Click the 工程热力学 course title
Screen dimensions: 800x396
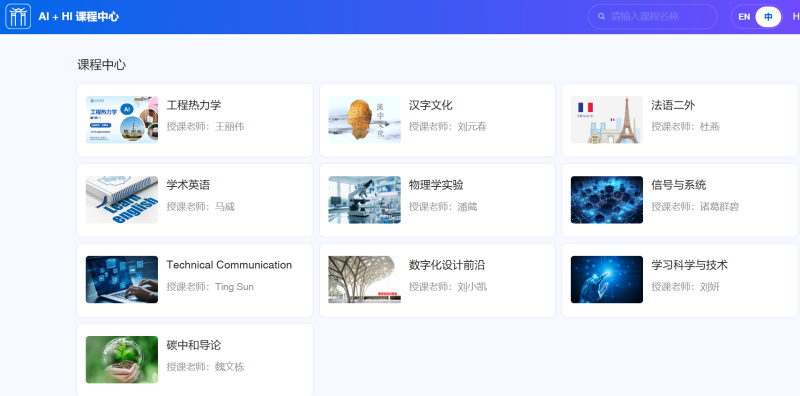194,105
